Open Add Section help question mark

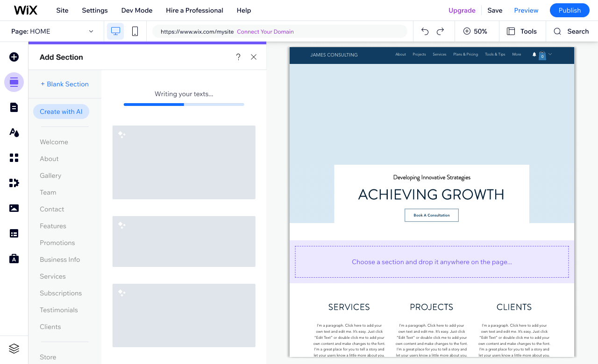click(238, 57)
